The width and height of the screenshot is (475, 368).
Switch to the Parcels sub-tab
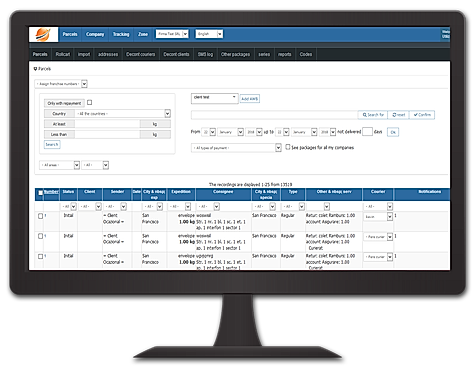tap(40, 54)
